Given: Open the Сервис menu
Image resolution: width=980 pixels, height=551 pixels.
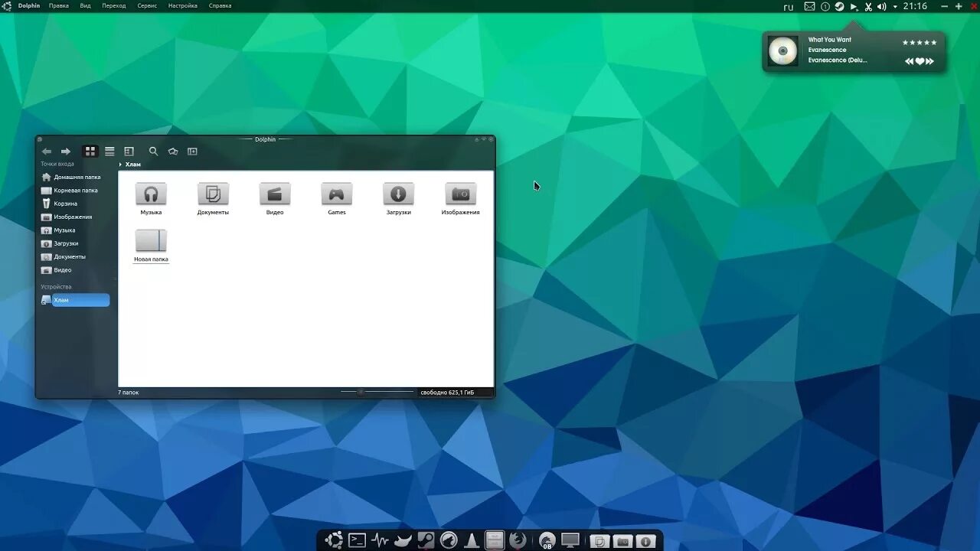Looking at the screenshot, I should 147,6.
